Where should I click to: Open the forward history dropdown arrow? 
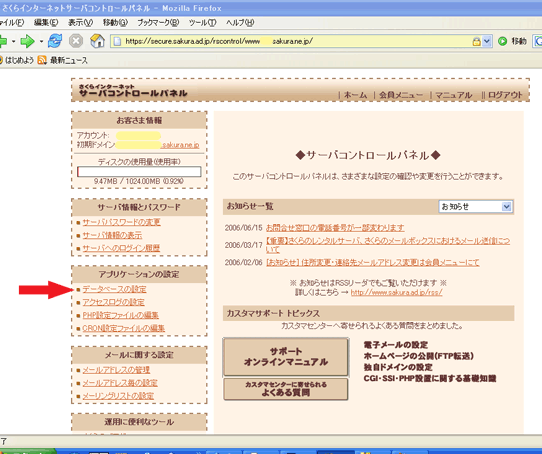pos(41,41)
